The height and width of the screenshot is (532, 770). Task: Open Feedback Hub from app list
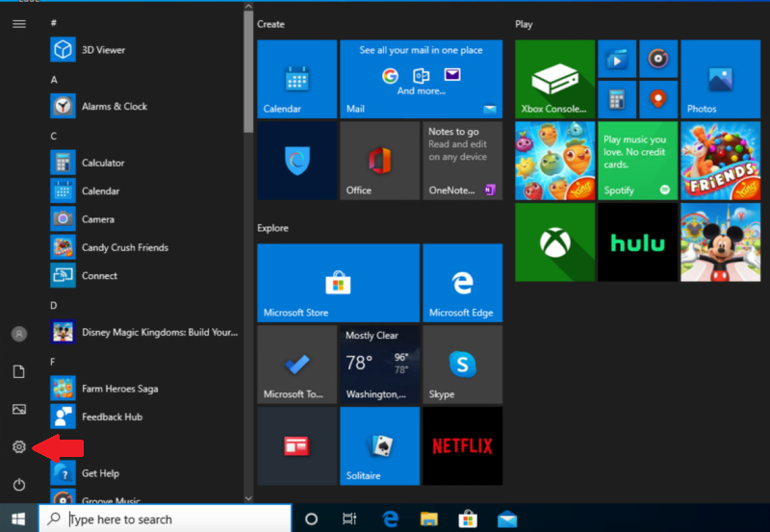(x=112, y=417)
